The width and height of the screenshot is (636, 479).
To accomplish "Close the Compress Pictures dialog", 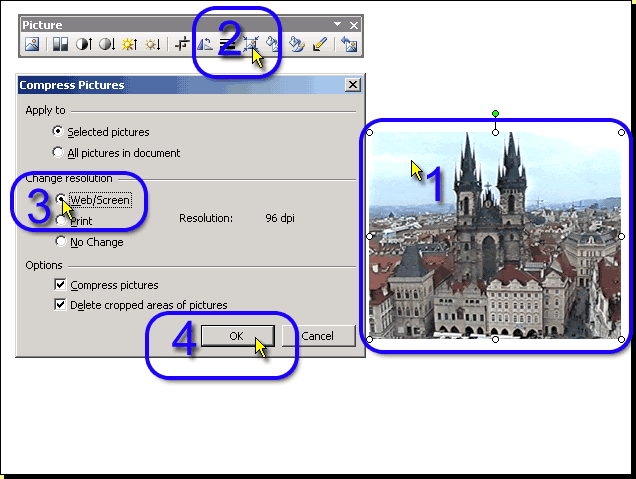I will (x=353, y=85).
